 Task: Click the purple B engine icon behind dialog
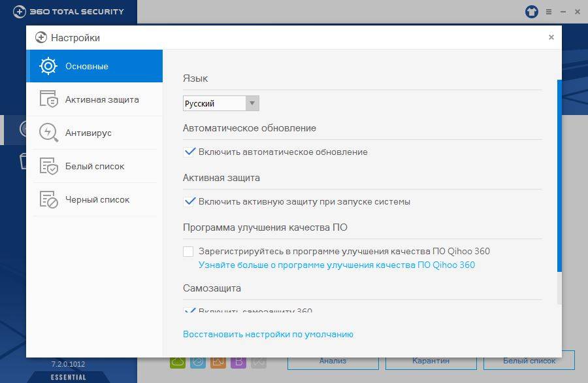[x=238, y=361]
